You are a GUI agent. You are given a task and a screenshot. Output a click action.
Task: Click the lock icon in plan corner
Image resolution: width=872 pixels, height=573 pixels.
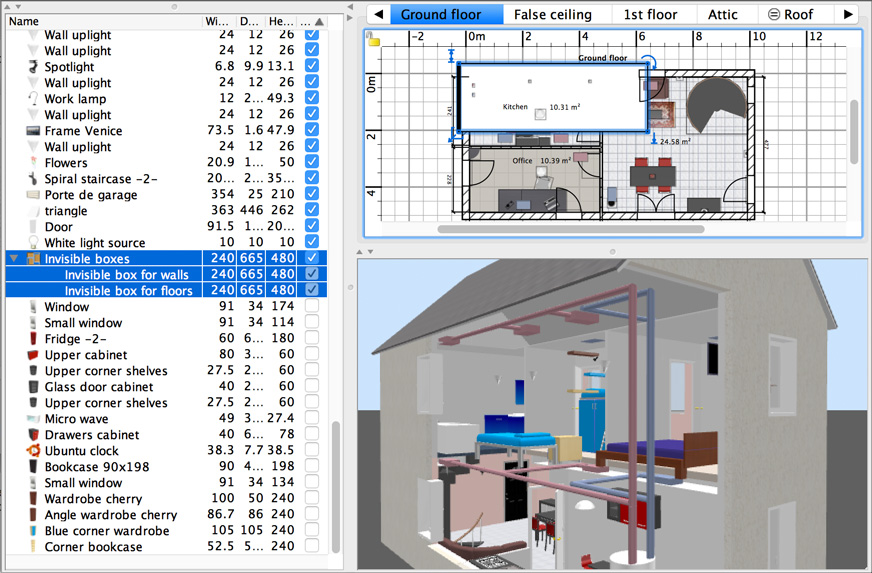coord(372,38)
